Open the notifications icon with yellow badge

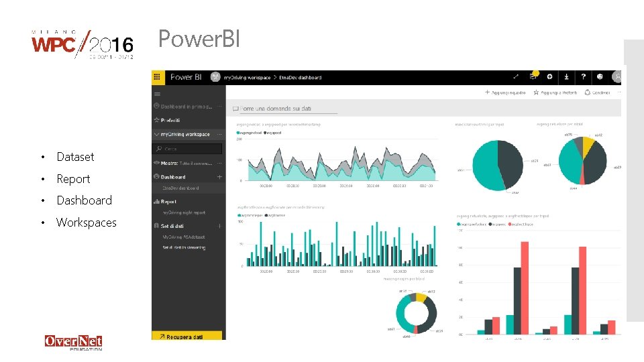click(533, 76)
